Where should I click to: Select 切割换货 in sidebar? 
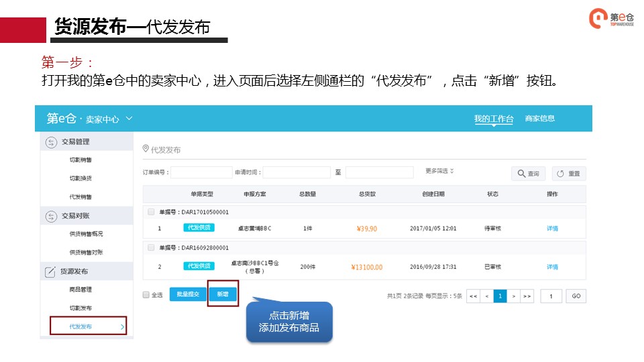(80, 178)
